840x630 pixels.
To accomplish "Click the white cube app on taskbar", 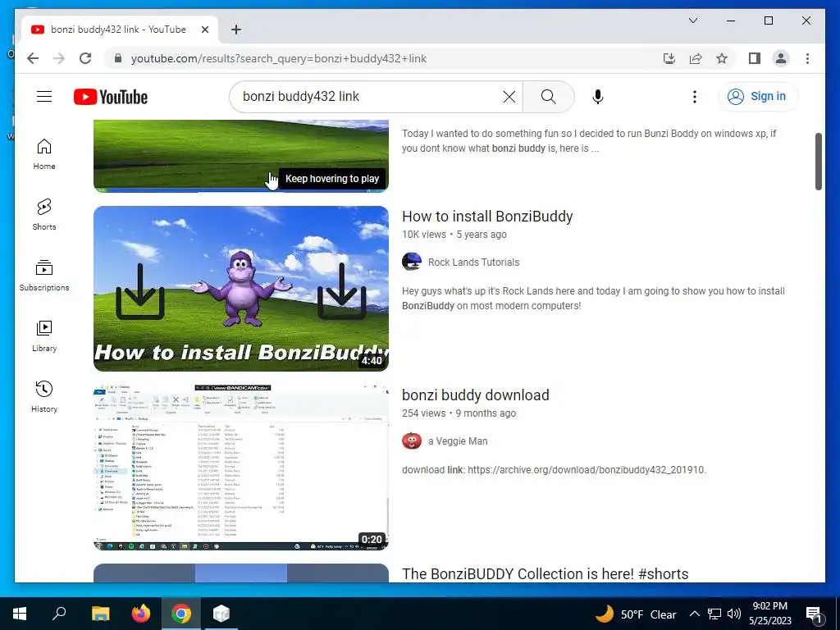I will 221,614.
